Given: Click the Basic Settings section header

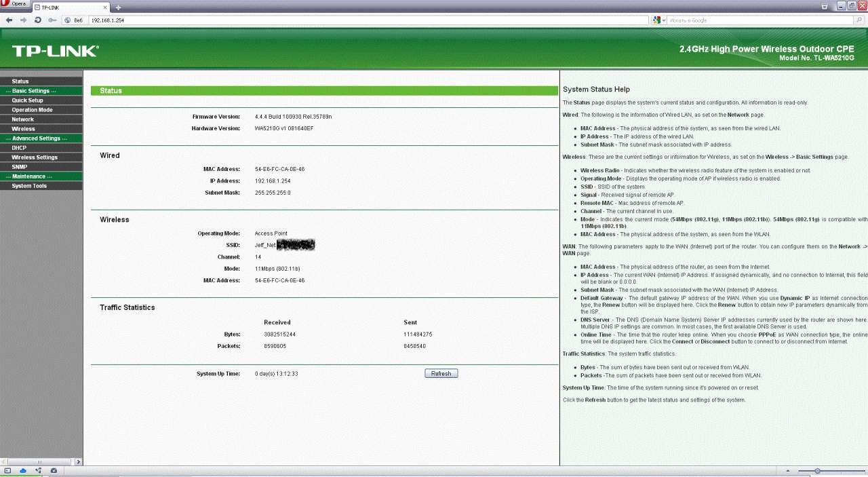Looking at the screenshot, I should point(31,91).
